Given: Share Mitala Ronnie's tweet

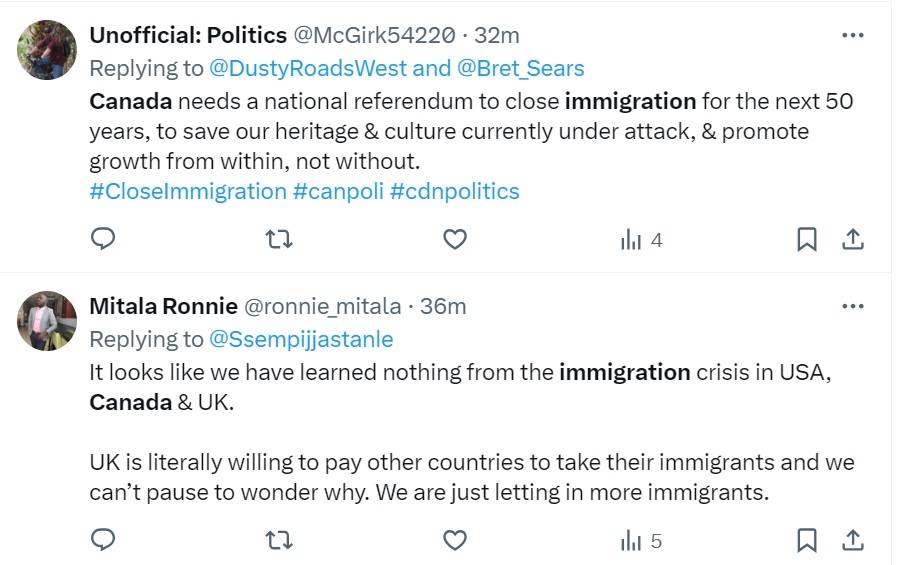Looking at the screenshot, I should (x=853, y=541).
